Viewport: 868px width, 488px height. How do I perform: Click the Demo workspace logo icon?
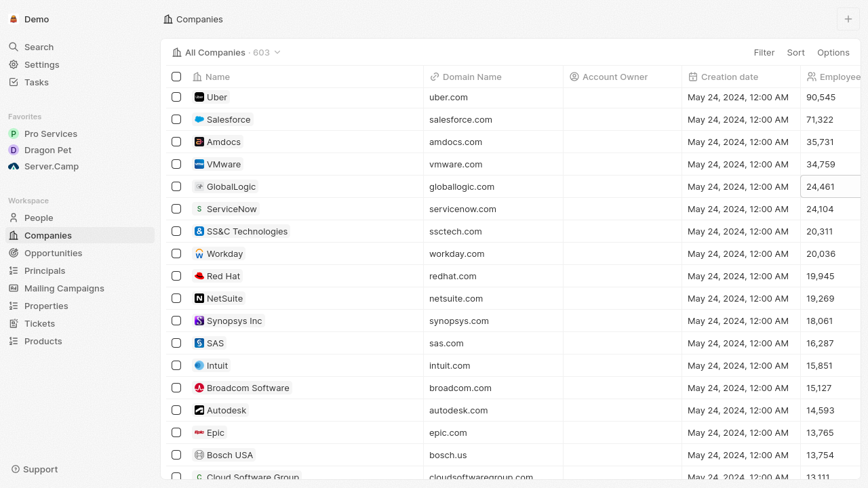tap(14, 19)
